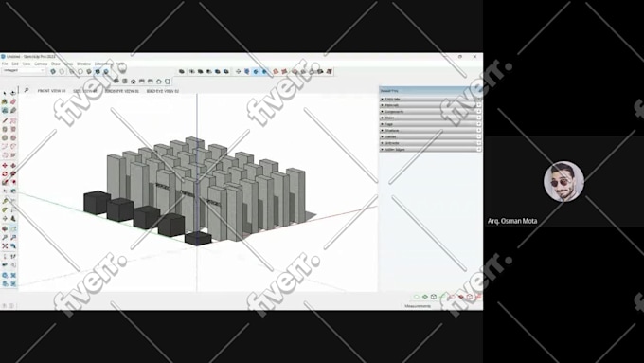This screenshot has height=363, width=644.
Task: Open the File menu
Action: pyautogui.click(x=5, y=64)
